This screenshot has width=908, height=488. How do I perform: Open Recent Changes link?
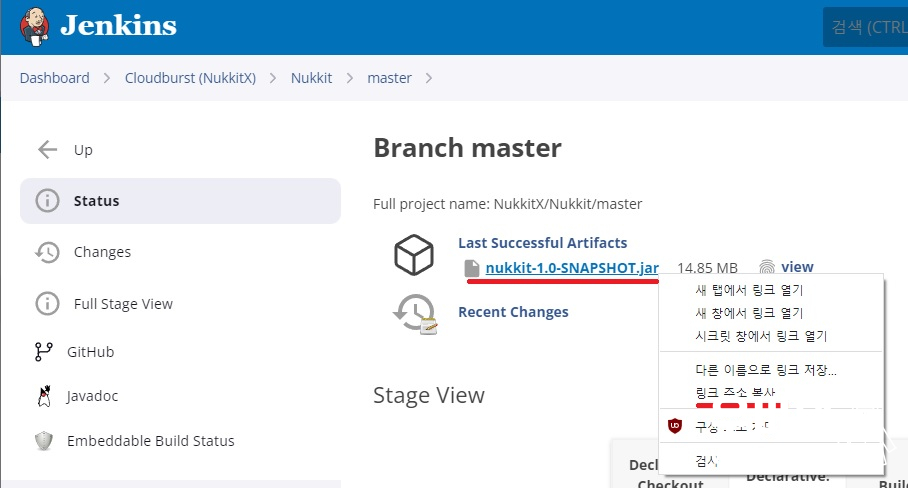pyautogui.click(x=513, y=312)
